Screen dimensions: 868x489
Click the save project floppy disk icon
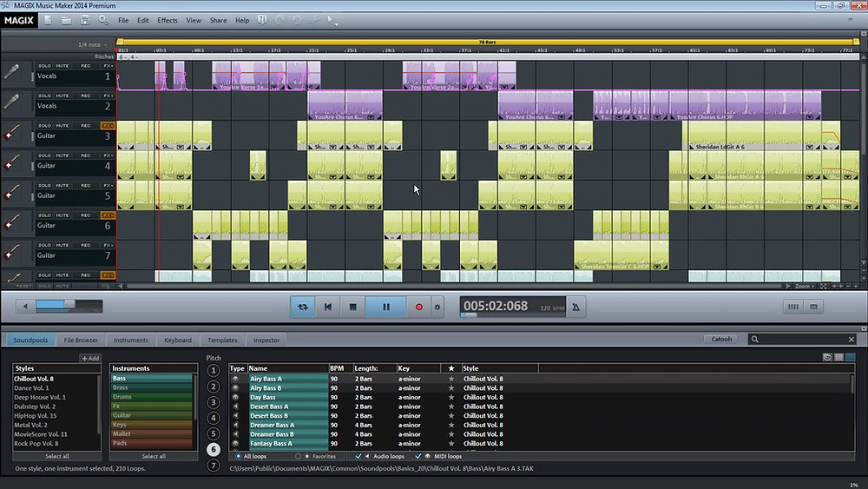pos(85,19)
